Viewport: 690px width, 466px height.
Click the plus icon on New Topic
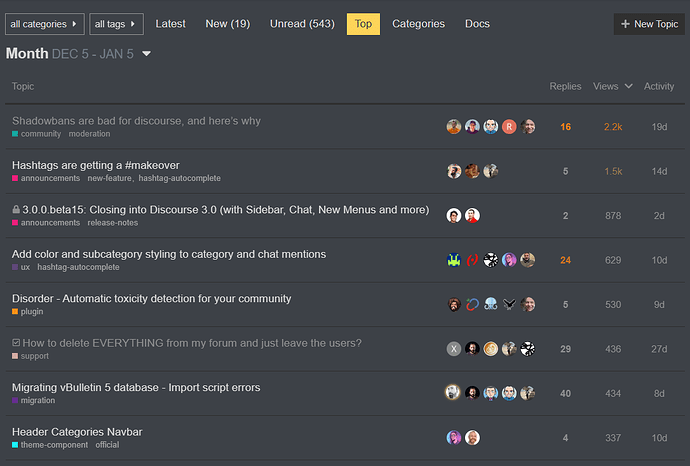(625, 24)
